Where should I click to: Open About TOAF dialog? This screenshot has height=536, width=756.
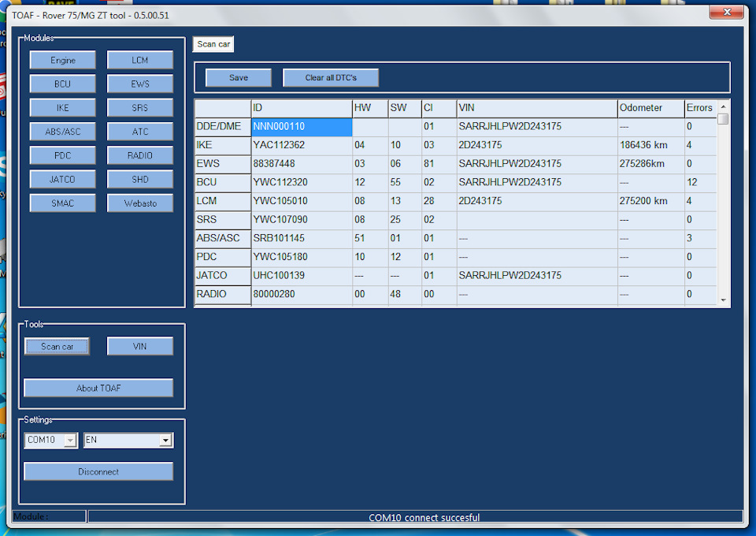click(x=98, y=388)
